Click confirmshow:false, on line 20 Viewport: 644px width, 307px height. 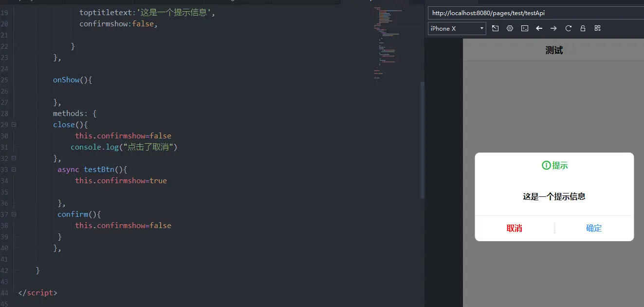pyautogui.click(x=119, y=24)
